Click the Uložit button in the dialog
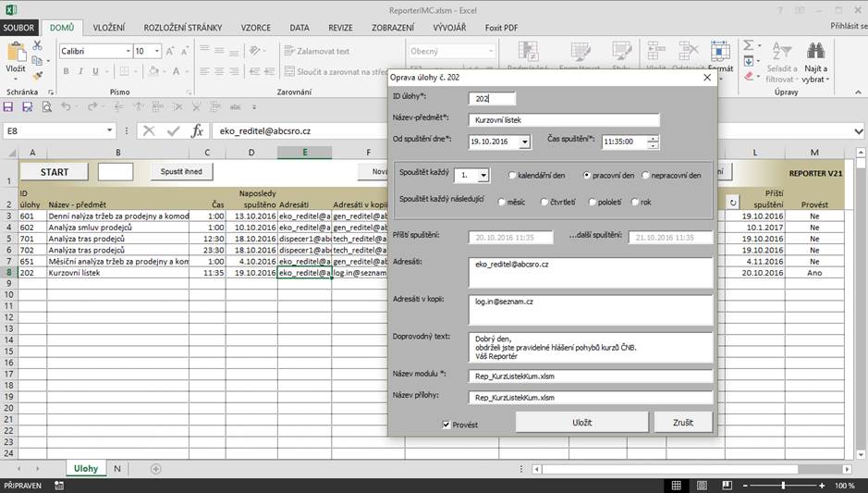The height and width of the screenshot is (493, 868). pos(581,422)
